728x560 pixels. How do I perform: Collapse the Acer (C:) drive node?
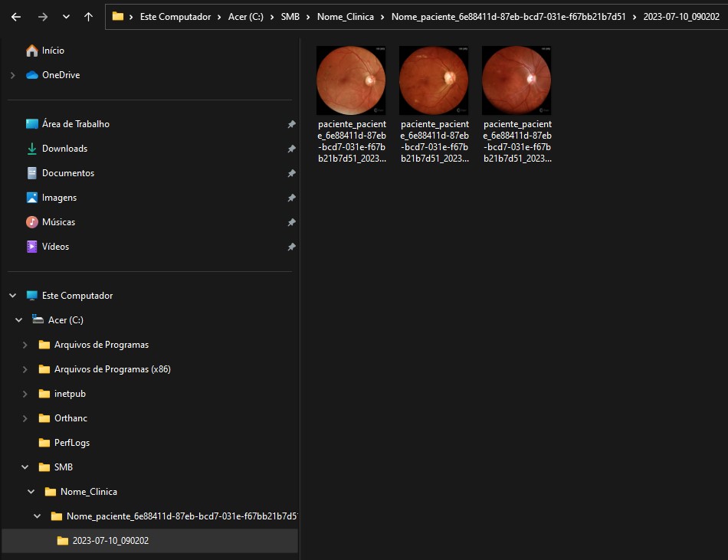click(x=19, y=320)
